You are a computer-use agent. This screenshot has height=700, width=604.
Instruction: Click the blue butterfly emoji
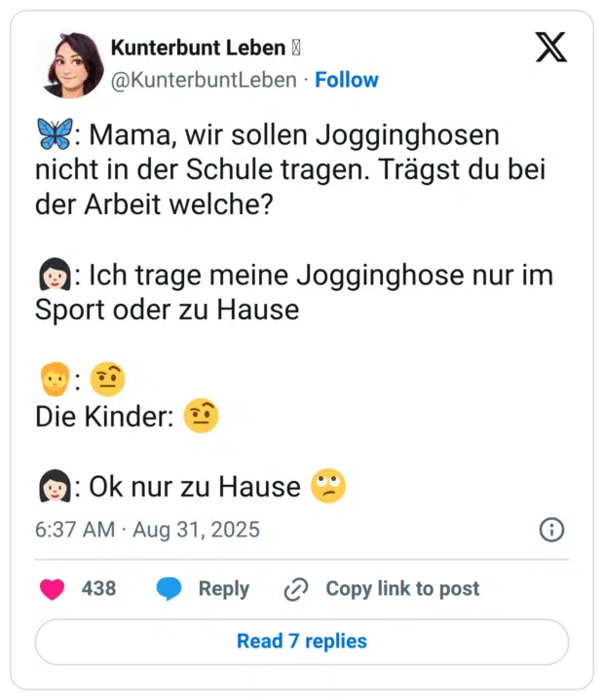(53, 136)
